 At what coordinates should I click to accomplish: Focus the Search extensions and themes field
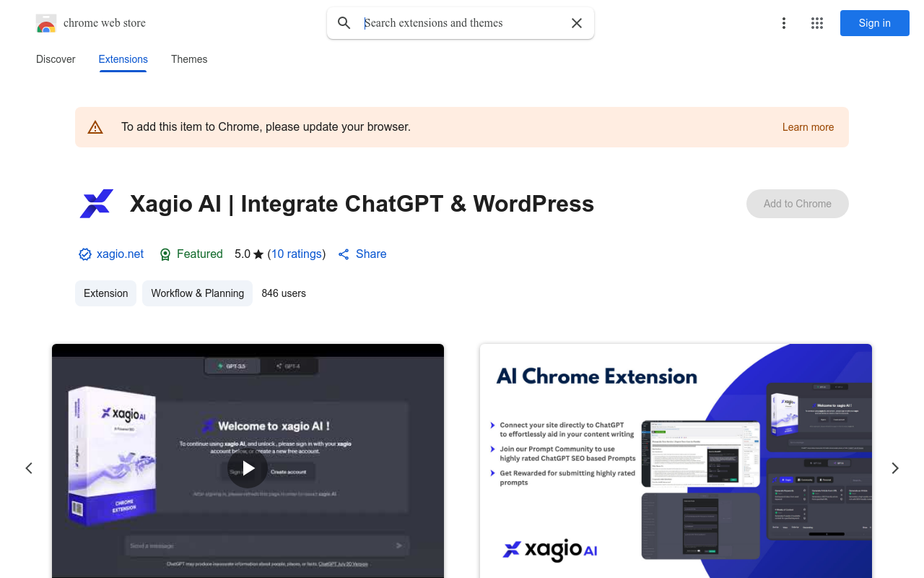(462, 23)
